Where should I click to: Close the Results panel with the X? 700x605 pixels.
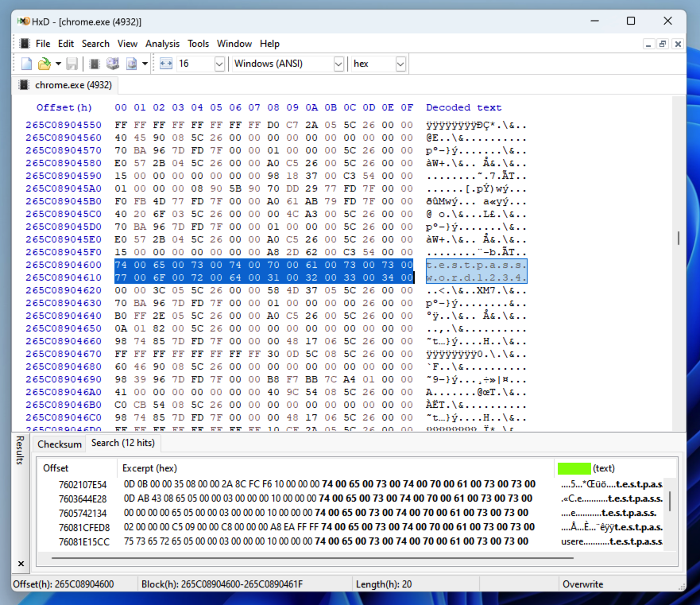[21, 564]
